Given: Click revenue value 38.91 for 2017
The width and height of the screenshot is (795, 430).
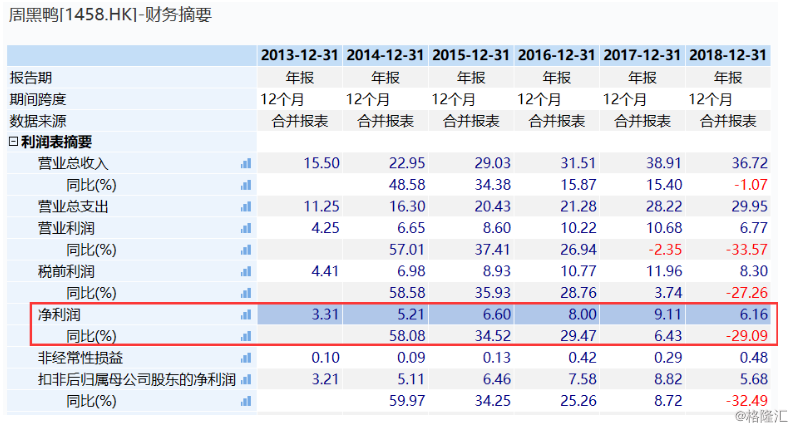Looking at the screenshot, I should 664,163.
